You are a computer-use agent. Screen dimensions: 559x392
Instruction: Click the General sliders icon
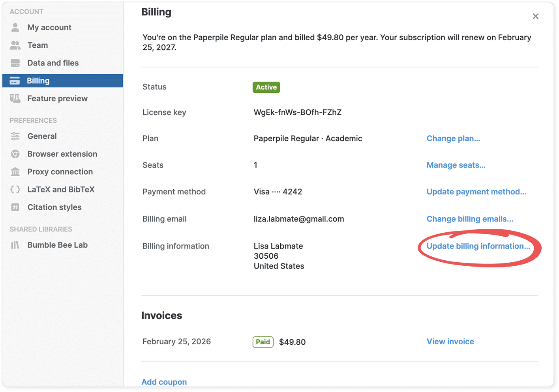point(15,136)
